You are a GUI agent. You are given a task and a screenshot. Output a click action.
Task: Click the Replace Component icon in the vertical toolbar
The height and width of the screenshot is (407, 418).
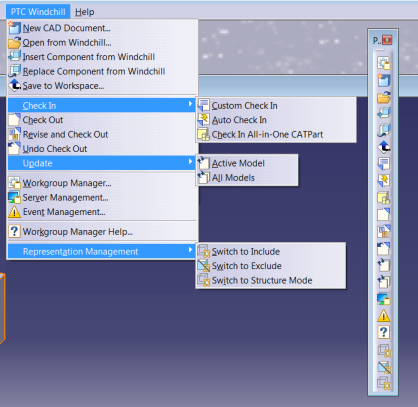384,130
